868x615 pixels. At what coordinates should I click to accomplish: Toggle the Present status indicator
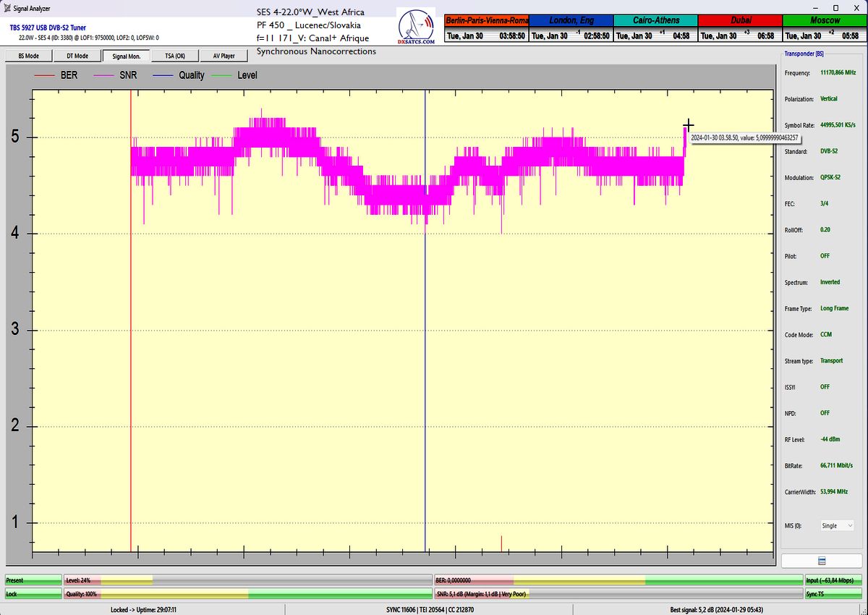33,580
